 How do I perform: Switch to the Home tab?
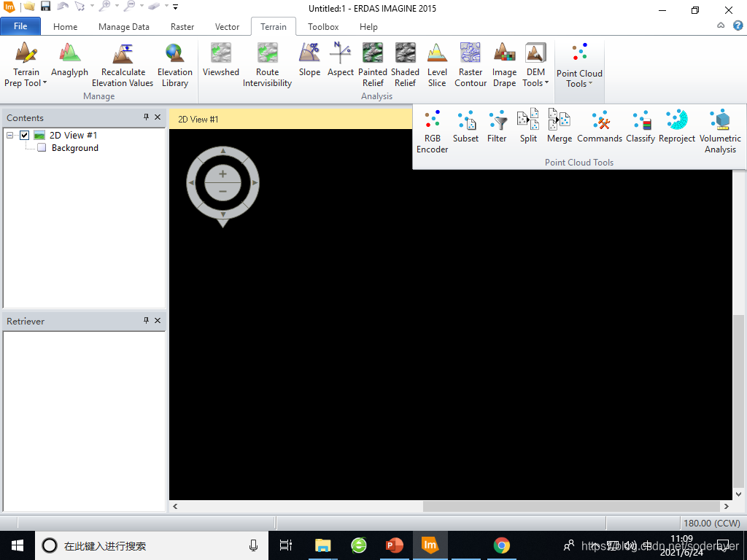pyautogui.click(x=65, y=27)
